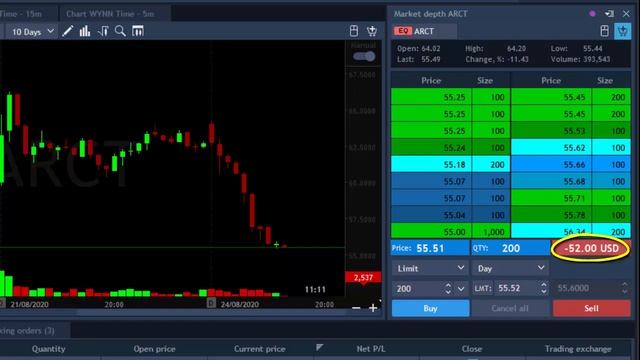Click the order quantity 200 input field
640x360 pixels.
tap(418, 289)
